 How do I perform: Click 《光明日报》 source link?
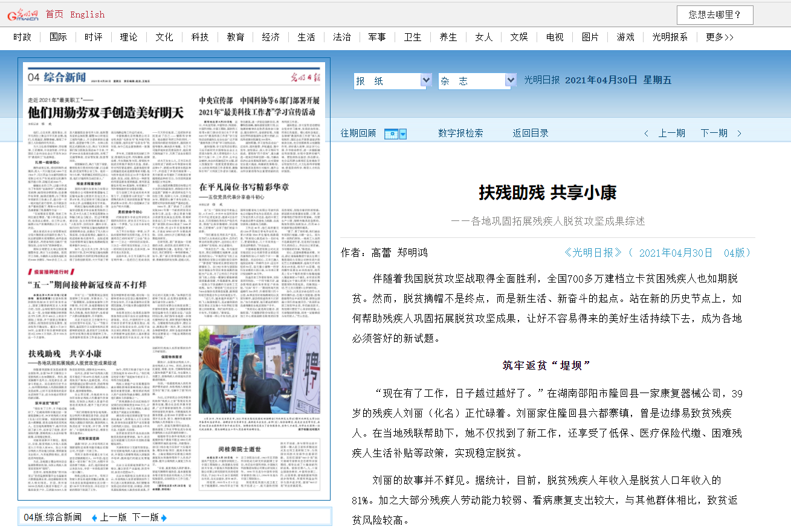pyautogui.click(x=593, y=252)
